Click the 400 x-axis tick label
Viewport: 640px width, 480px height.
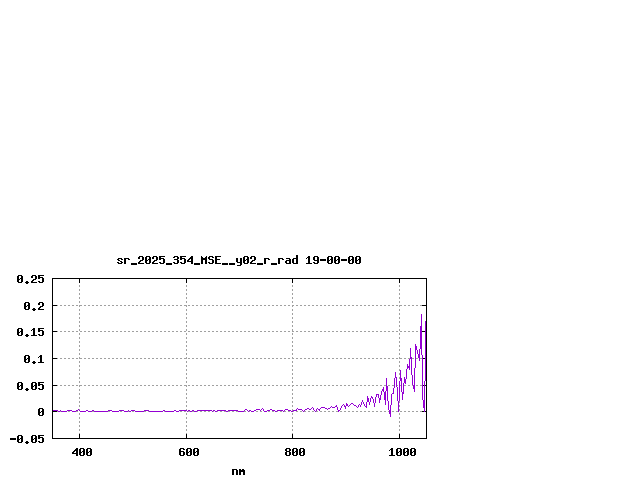pyautogui.click(x=82, y=452)
